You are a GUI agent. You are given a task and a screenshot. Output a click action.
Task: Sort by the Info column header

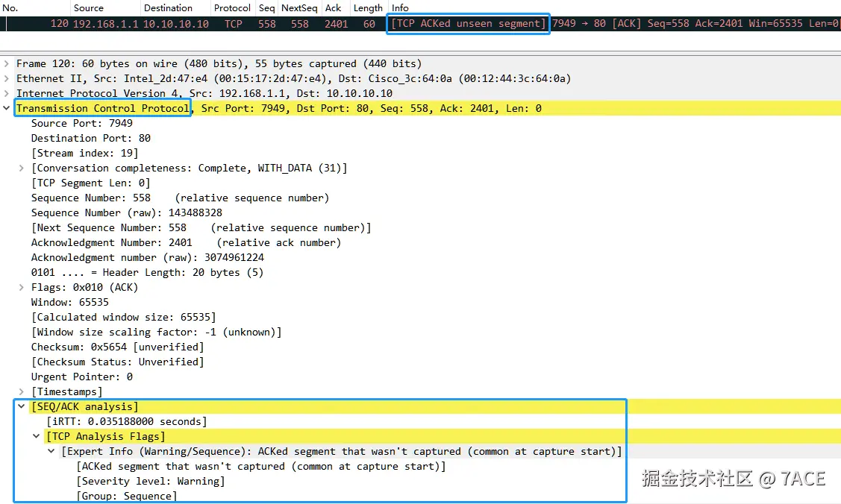[x=614, y=8]
